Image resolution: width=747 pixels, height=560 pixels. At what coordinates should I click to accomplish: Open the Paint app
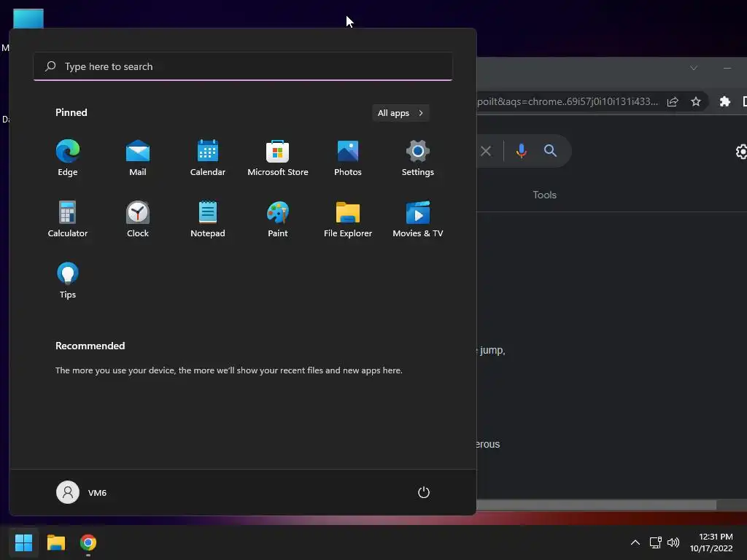pos(278,219)
